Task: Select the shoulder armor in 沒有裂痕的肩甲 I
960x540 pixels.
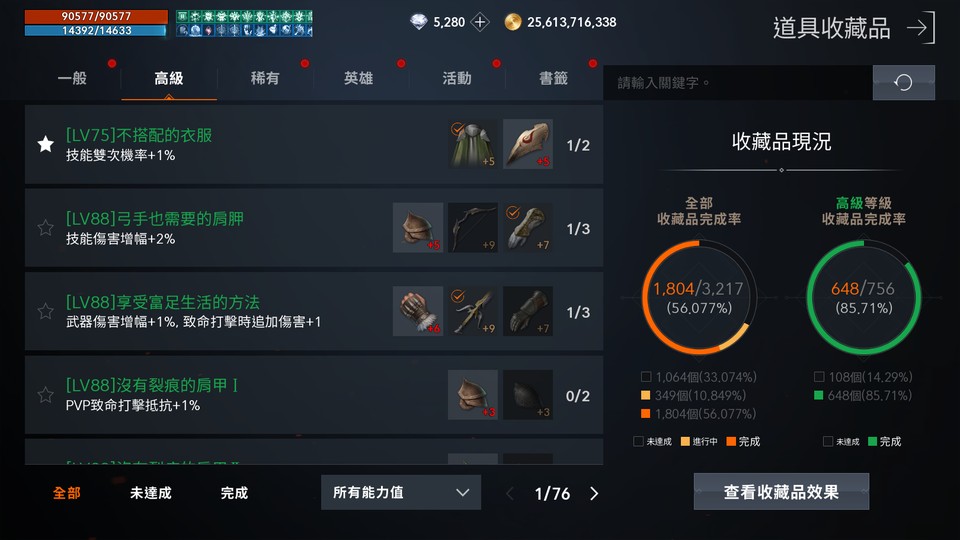Action: 473,394
